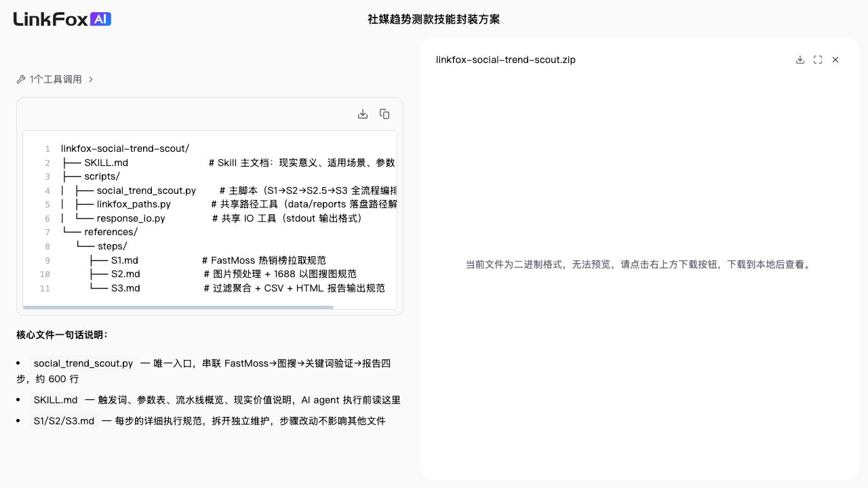Copy the code block to clipboard
Viewport: 868px width, 488px height.
(x=384, y=114)
